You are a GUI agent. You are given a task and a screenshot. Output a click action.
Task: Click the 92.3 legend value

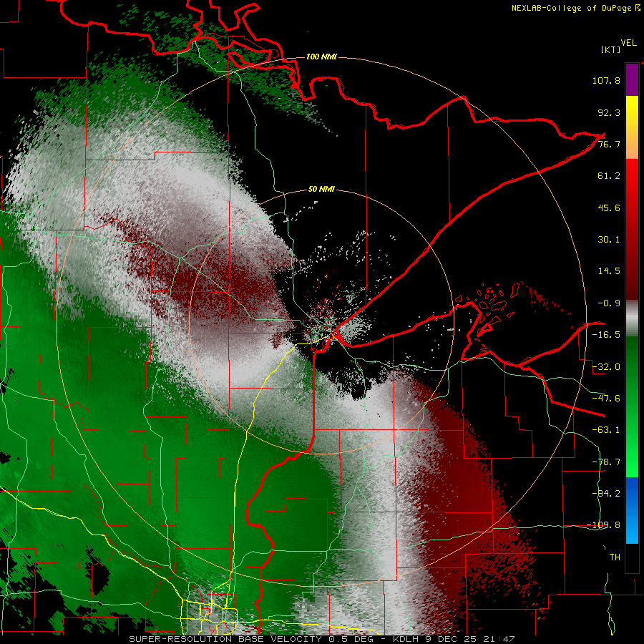(609, 112)
